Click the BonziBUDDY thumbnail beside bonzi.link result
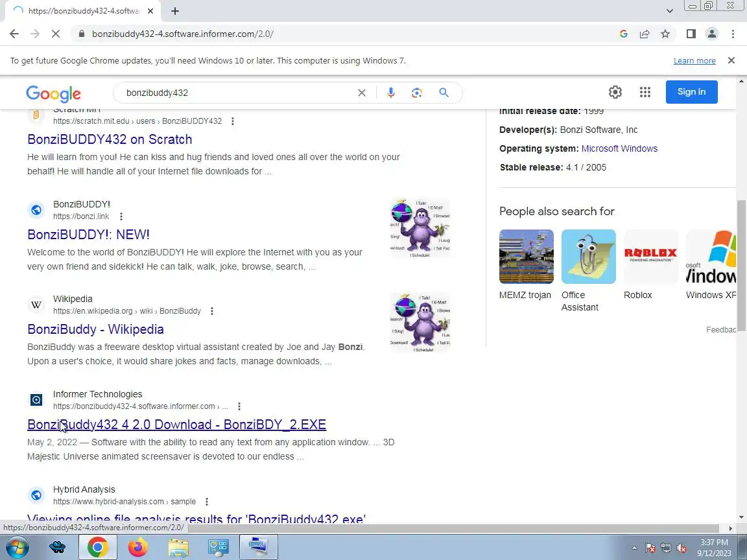 pos(420,227)
